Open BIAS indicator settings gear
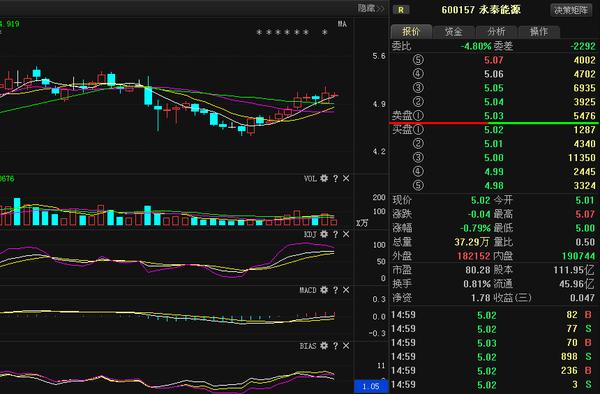 coord(324,346)
